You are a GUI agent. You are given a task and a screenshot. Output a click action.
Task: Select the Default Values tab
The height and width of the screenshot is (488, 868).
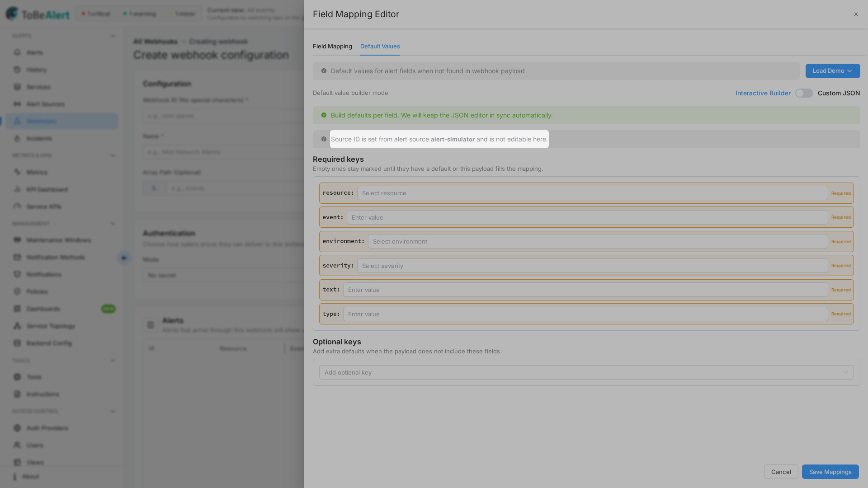pyautogui.click(x=380, y=47)
